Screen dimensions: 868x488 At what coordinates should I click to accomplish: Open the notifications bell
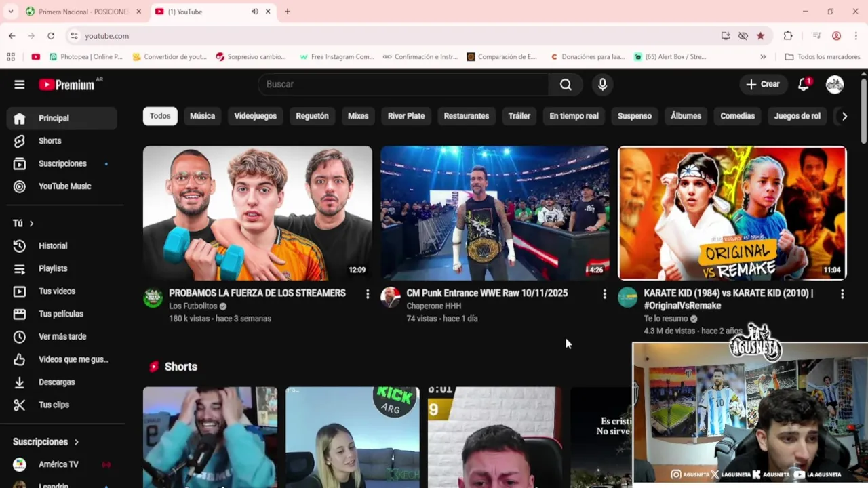[x=804, y=84]
